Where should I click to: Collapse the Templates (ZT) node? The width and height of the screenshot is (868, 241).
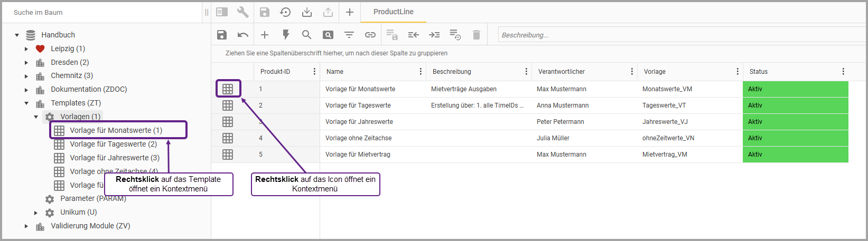point(26,103)
